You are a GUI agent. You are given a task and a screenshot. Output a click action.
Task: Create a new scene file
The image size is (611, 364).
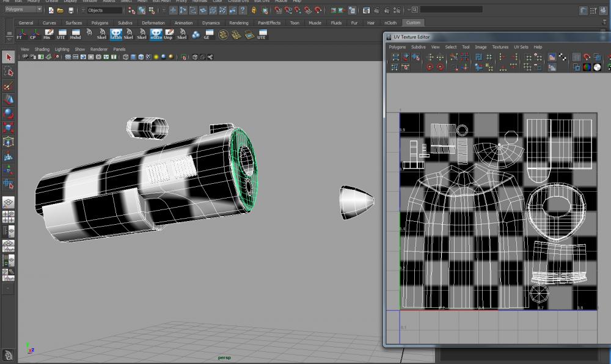click(x=51, y=10)
